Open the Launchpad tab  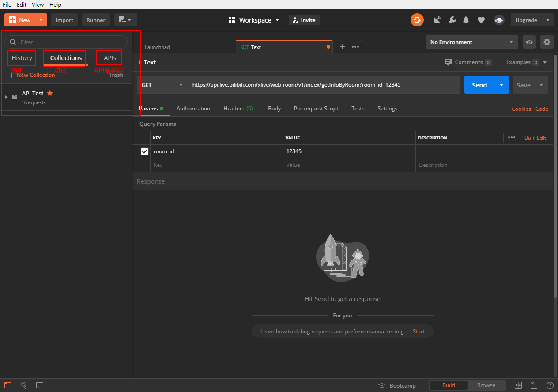185,47
